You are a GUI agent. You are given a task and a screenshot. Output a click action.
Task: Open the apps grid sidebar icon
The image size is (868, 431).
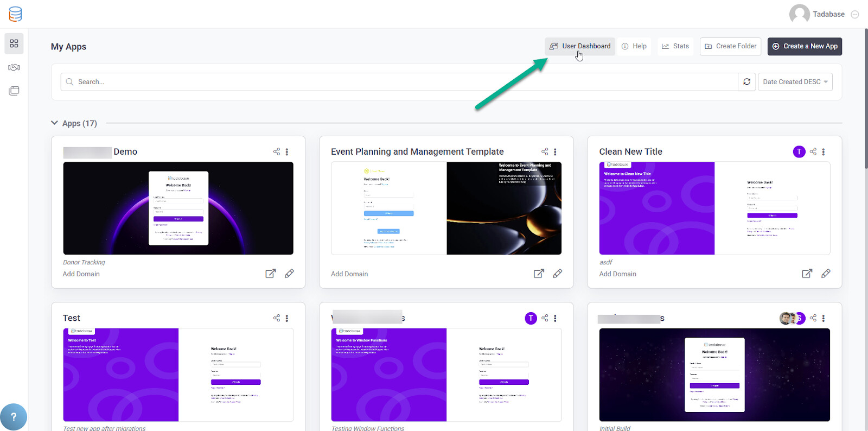pos(14,43)
